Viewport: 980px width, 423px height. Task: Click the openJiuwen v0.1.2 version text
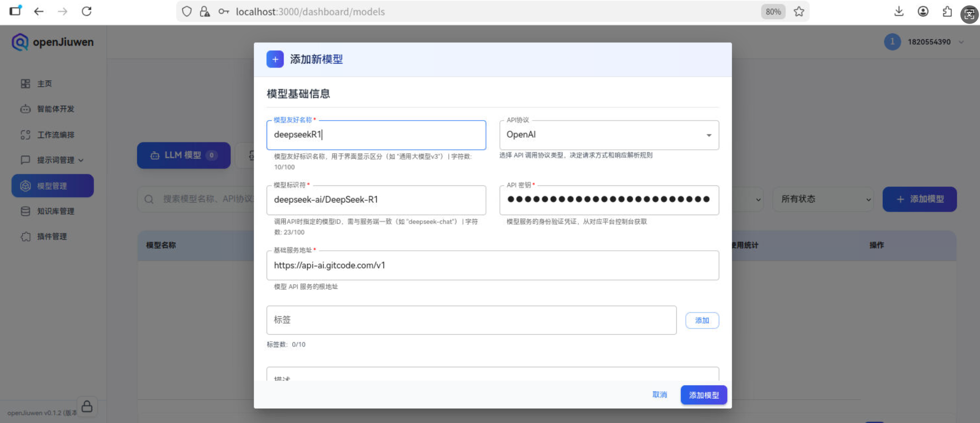point(42,413)
